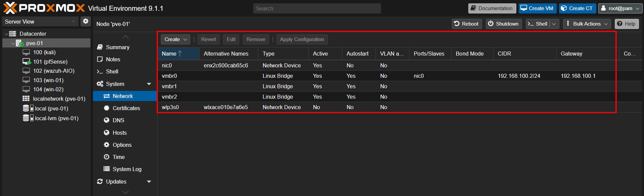Image resolution: width=644 pixels, height=196 pixels.
Task: Click the Reboot button
Action: click(467, 24)
